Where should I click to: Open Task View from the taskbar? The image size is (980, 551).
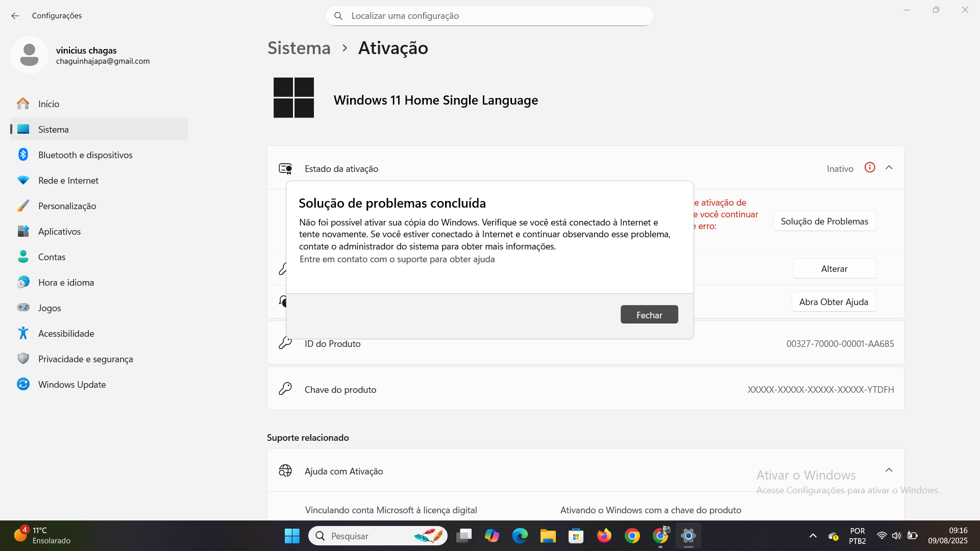click(x=464, y=536)
